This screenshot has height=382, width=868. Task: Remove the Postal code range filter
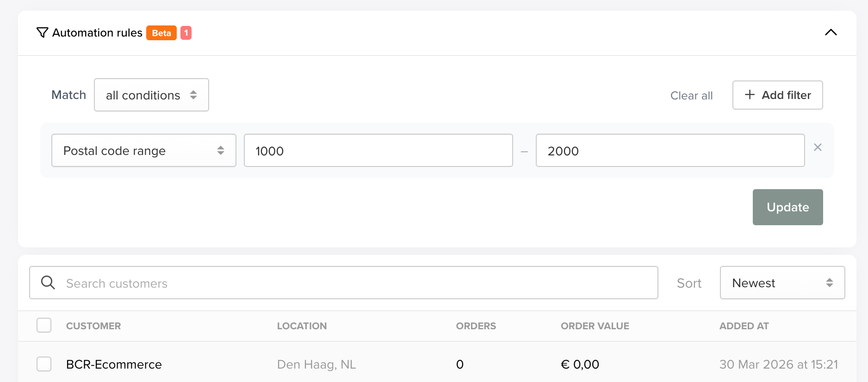[x=818, y=147]
